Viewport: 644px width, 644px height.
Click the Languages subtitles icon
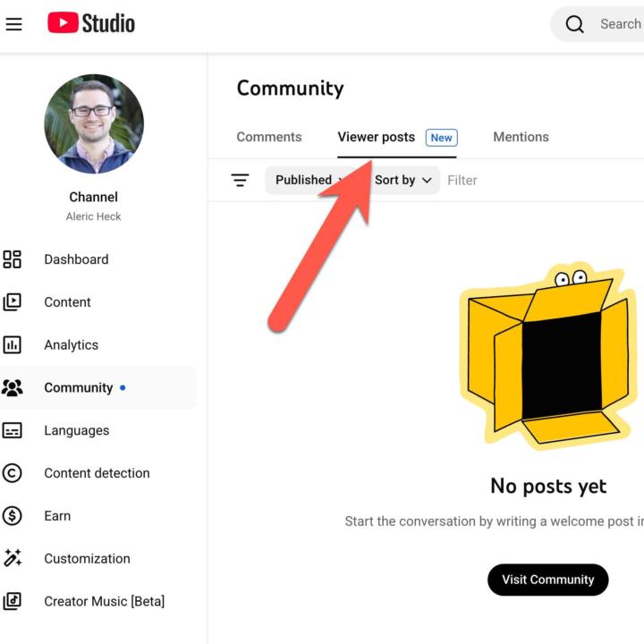click(x=12, y=430)
